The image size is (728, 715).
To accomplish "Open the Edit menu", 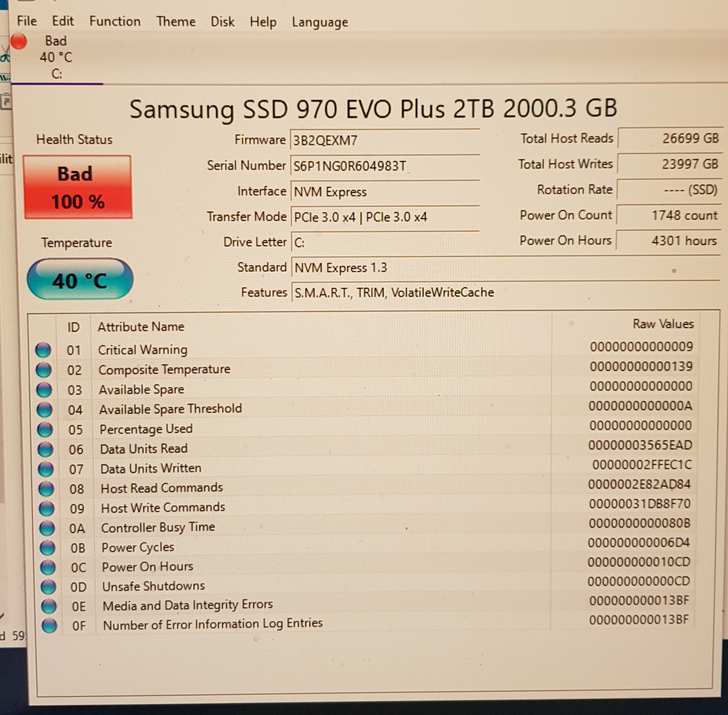I will 63,21.
